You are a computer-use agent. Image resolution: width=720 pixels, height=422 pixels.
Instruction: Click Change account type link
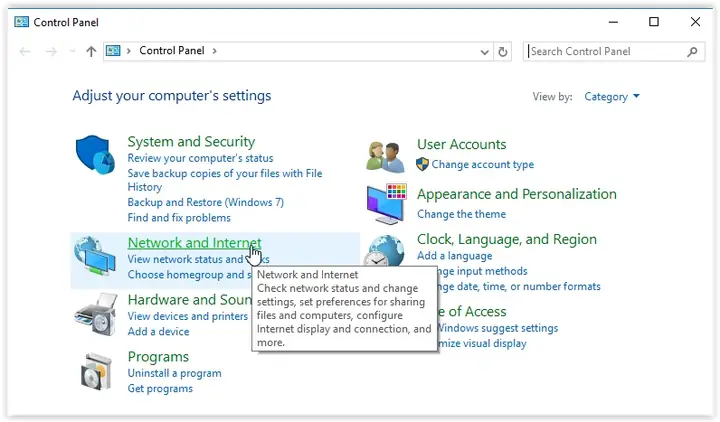483,164
